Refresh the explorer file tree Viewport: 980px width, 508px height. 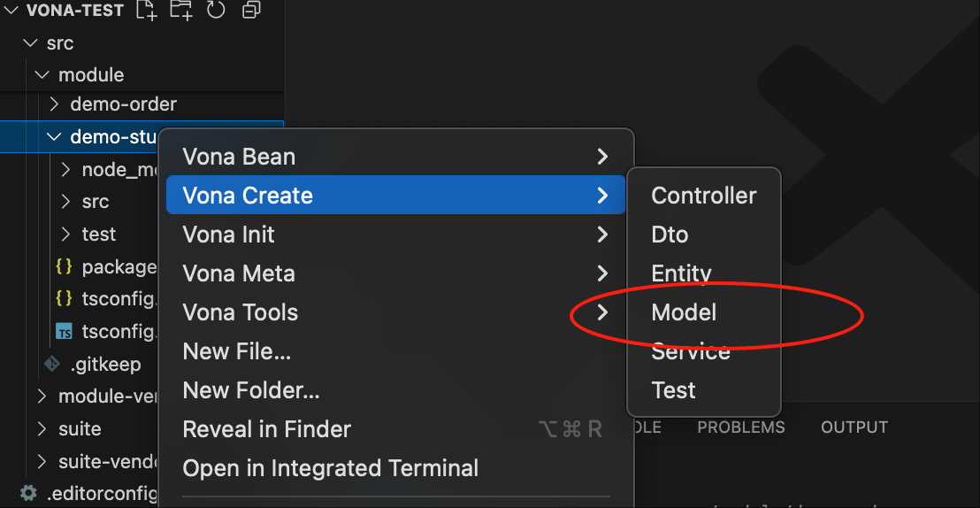[x=216, y=11]
